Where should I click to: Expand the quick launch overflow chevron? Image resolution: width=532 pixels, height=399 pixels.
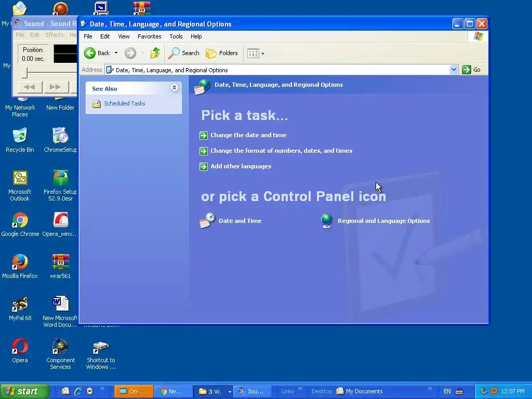(x=102, y=389)
